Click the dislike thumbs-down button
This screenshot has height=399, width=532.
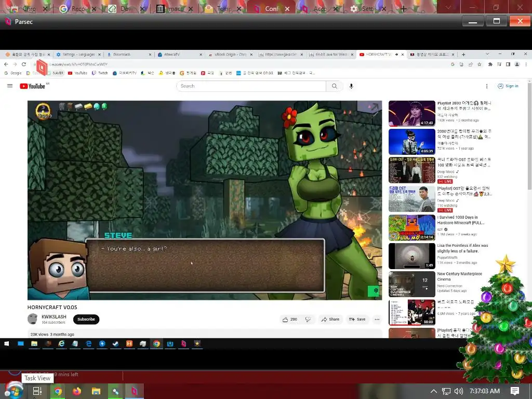[x=308, y=320]
